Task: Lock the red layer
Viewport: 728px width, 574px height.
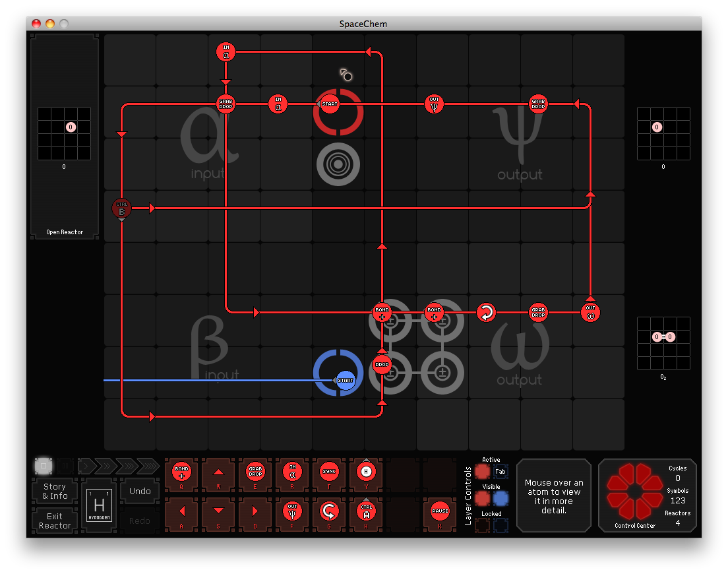Action: (x=483, y=525)
